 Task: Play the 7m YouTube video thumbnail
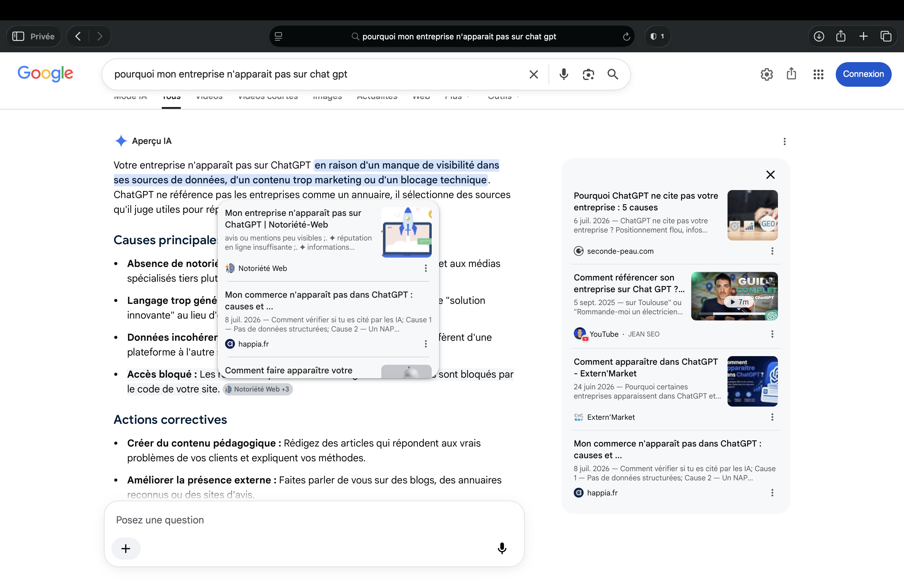[x=734, y=296]
